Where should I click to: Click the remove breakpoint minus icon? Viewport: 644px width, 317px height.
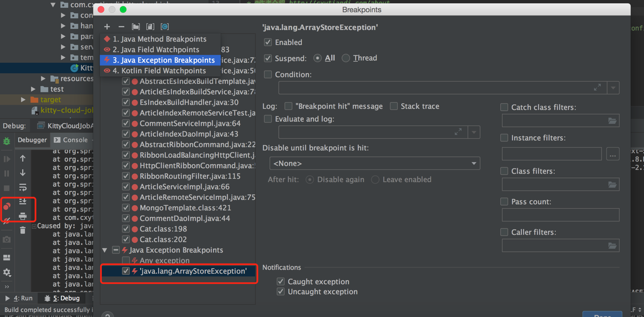tap(121, 27)
